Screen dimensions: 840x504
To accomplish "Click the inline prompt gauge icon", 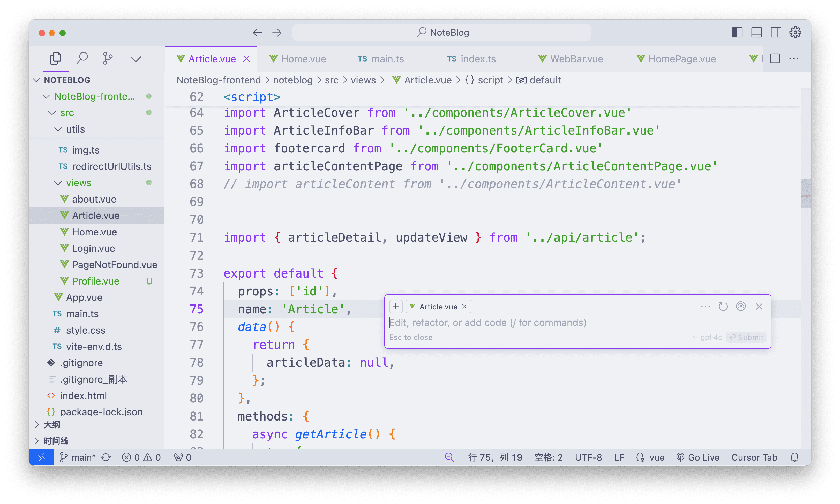I will click(x=741, y=306).
